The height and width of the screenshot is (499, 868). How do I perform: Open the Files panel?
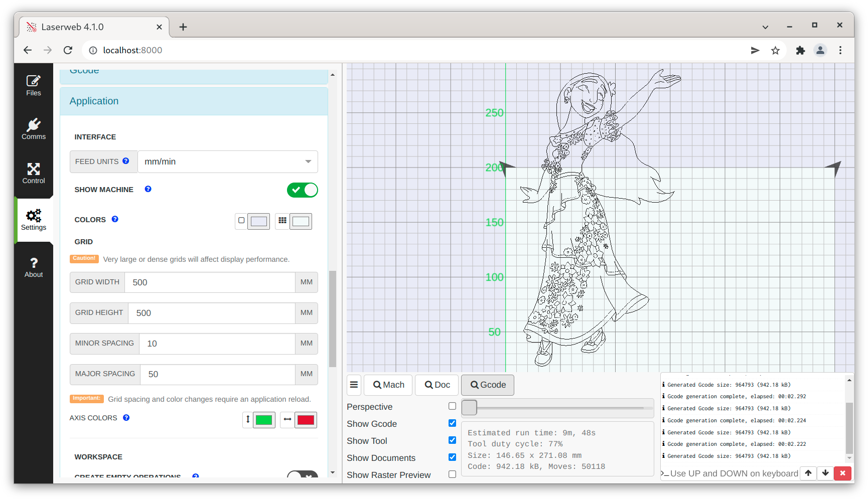pos(34,85)
